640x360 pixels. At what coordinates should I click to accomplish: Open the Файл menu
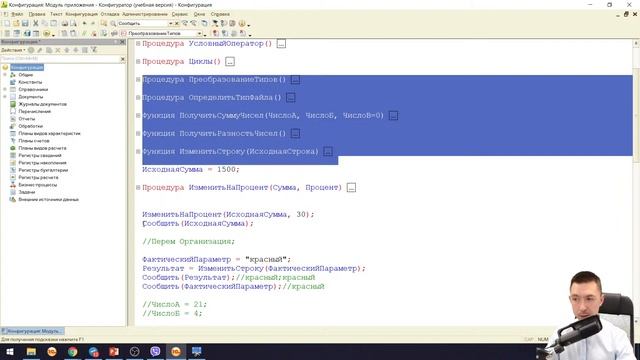coord(17,14)
